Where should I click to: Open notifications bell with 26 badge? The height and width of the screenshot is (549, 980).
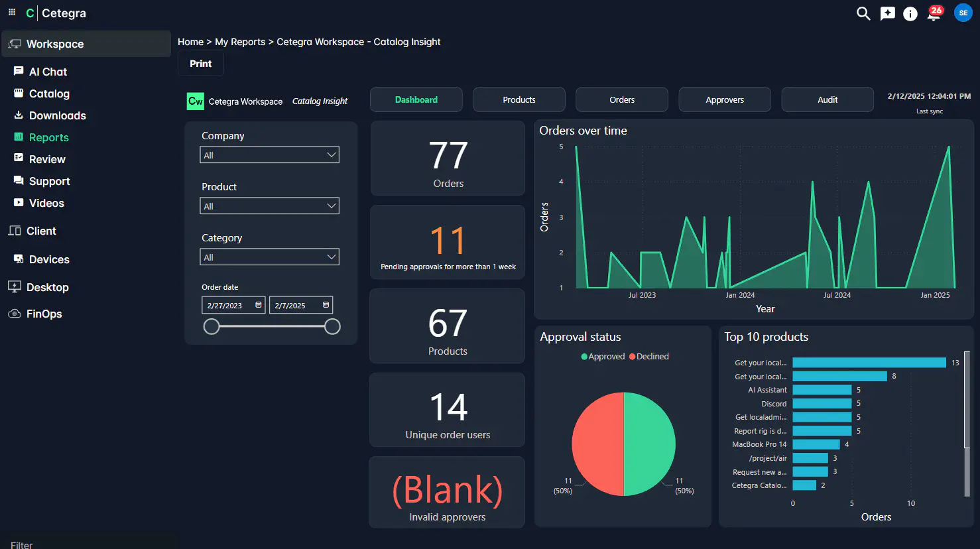pyautogui.click(x=934, y=14)
